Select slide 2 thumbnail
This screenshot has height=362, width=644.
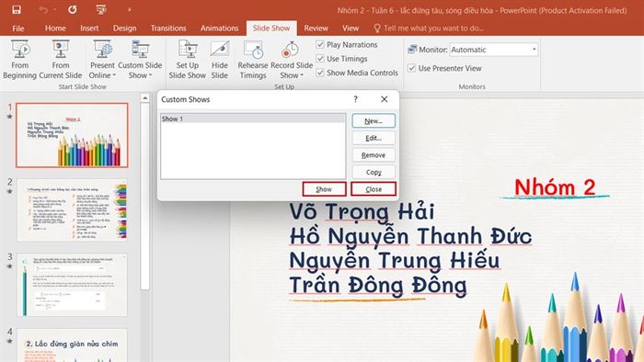(72, 209)
